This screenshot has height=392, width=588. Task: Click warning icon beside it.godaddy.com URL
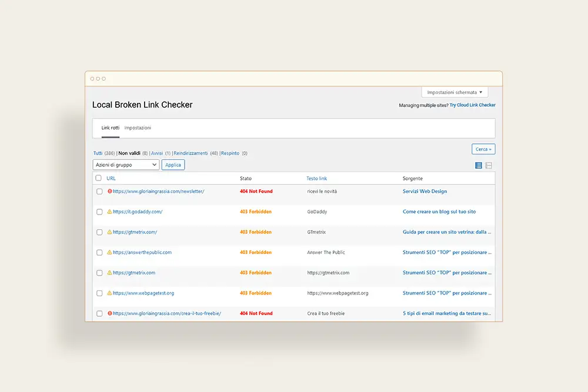pyautogui.click(x=109, y=212)
